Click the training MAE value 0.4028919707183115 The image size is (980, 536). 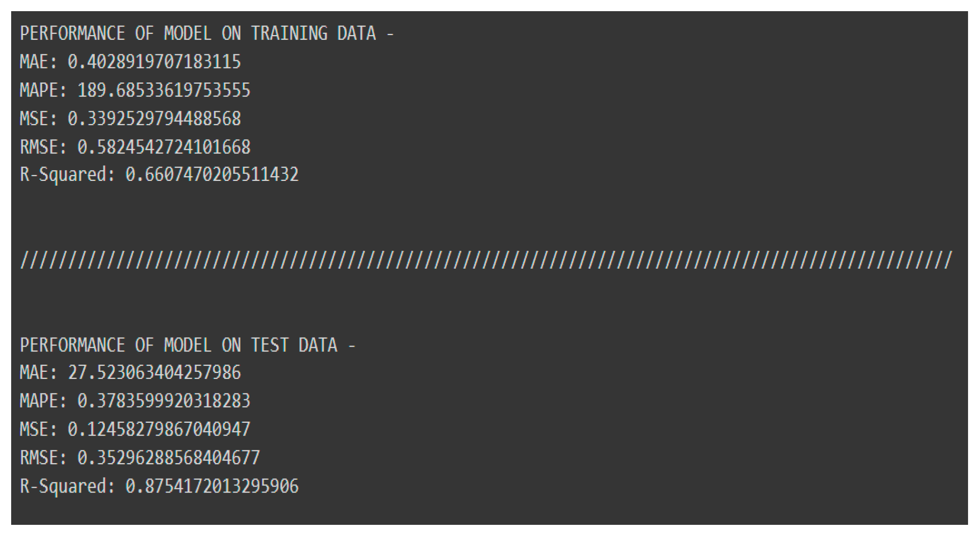[x=154, y=62]
